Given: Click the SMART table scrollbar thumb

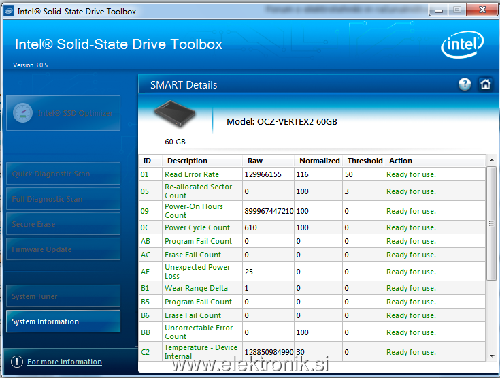Looking at the screenshot, I should coord(491,223).
